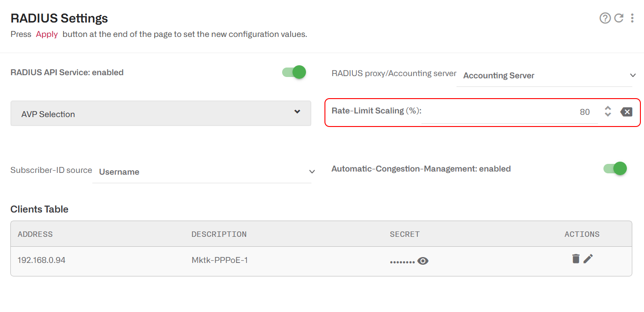Screen dimensions: 644x312
Task: Clear the Rate-Limit Scaling value
Action: [626, 112]
